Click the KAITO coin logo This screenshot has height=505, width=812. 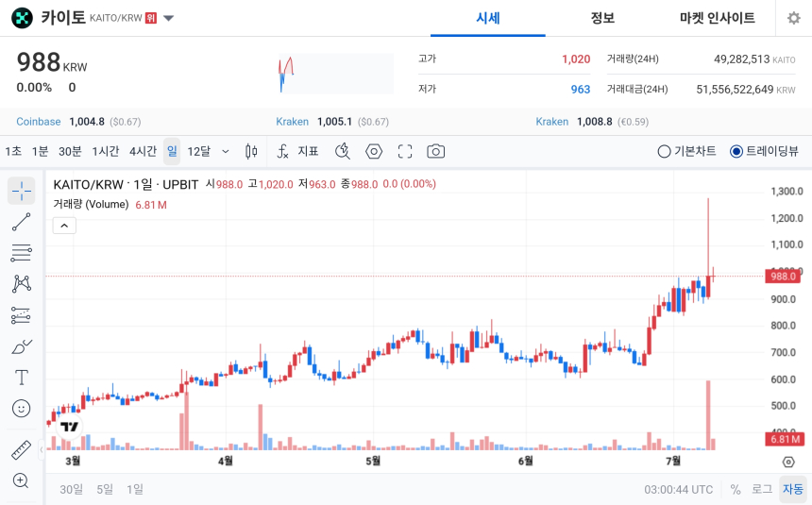coord(22,18)
